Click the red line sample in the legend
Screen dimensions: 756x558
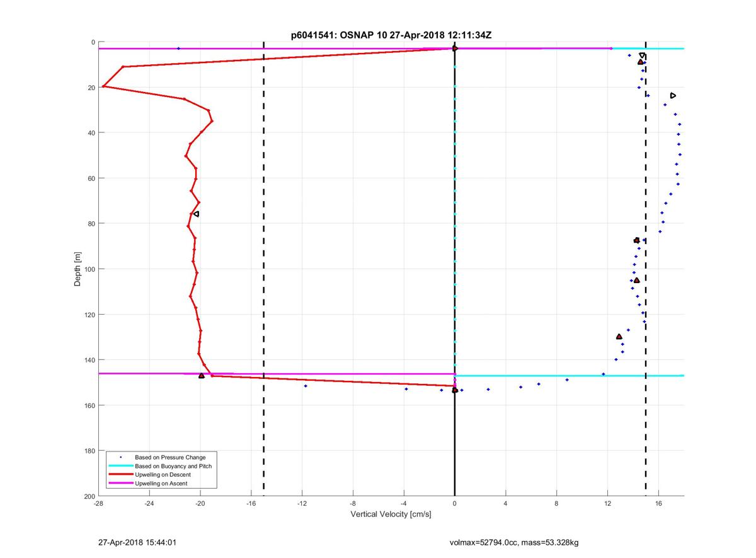click(x=120, y=475)
